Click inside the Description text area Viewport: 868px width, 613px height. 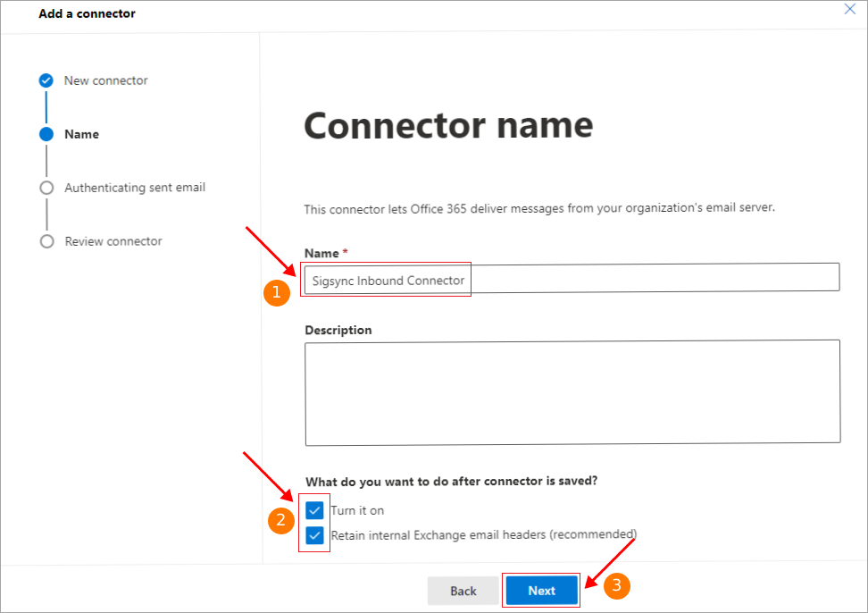[572, 392]
